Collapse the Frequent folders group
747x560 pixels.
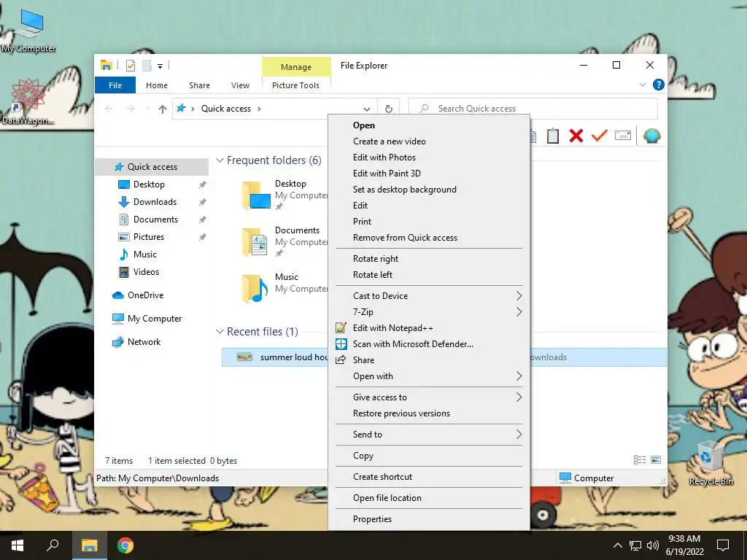pyautogui.click(x=220, y=160)
